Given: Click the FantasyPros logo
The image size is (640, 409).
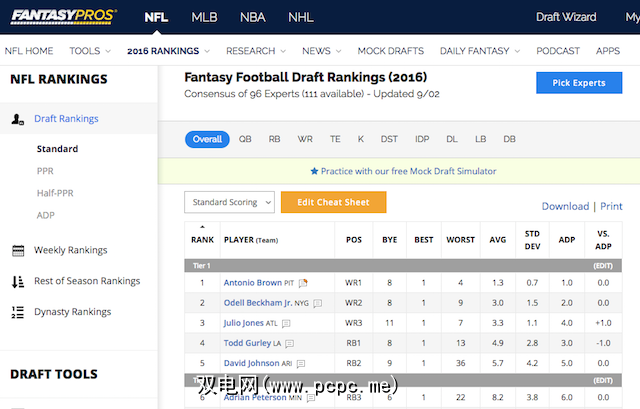Looking at the screenshot, I should 64,17.
